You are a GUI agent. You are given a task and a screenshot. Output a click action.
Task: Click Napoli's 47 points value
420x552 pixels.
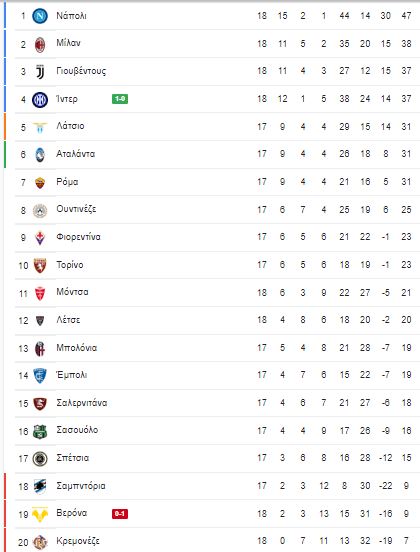coord(406,16)
